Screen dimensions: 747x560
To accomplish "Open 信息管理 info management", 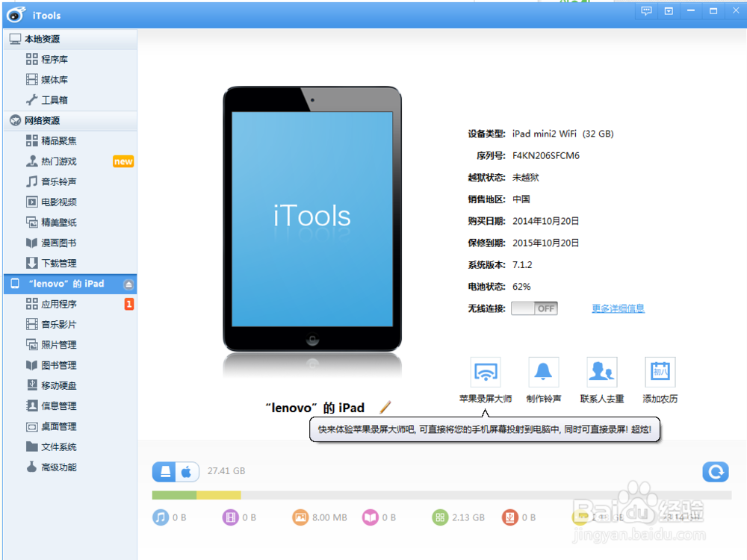I will [58, 406].
